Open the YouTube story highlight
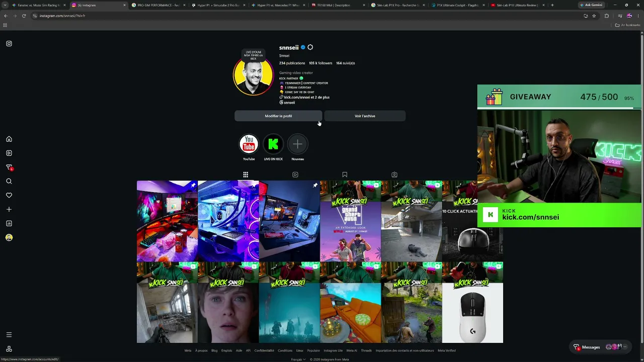The width and height of the screenshot is (644, 362). pos(249,144)
